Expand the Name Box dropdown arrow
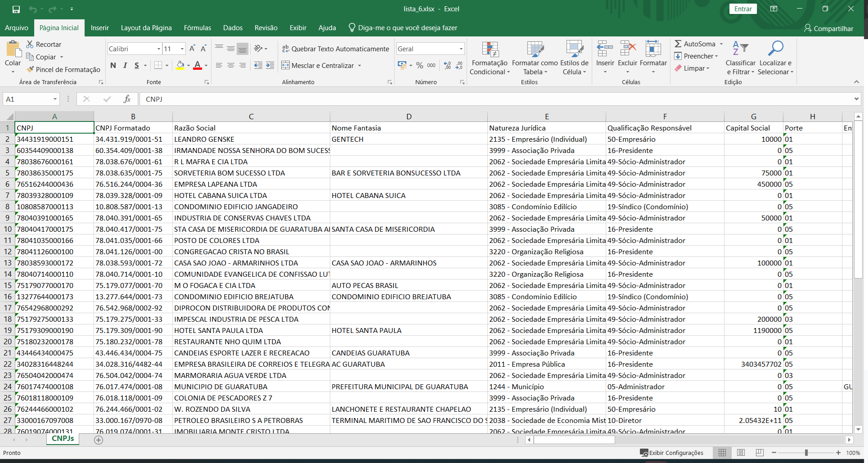 pos(55,99)
